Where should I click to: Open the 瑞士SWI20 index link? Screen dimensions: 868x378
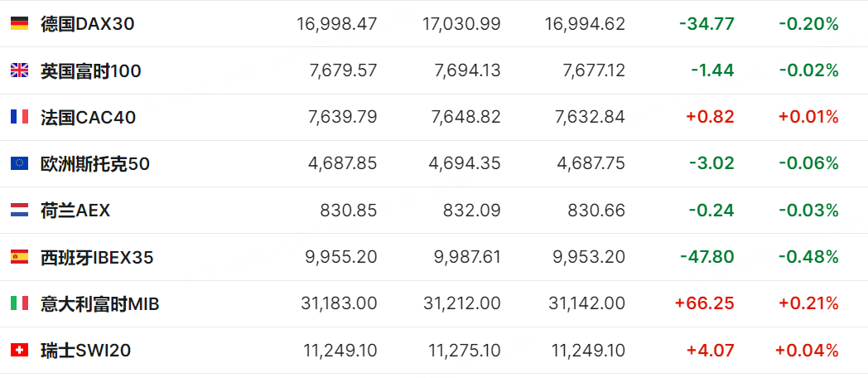coord(86,351)
